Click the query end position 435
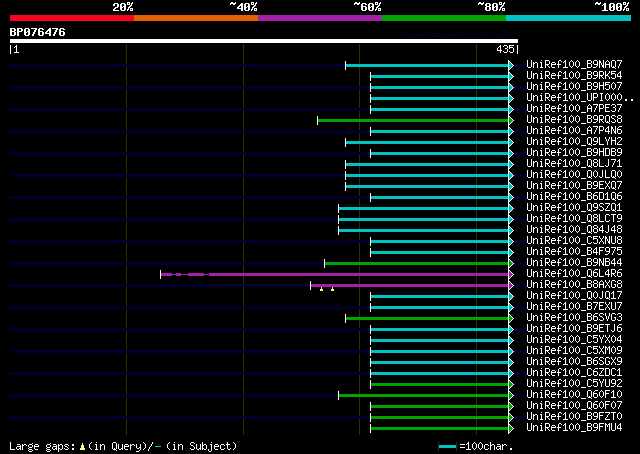640x454 pixels. click(x=505, y=49)
